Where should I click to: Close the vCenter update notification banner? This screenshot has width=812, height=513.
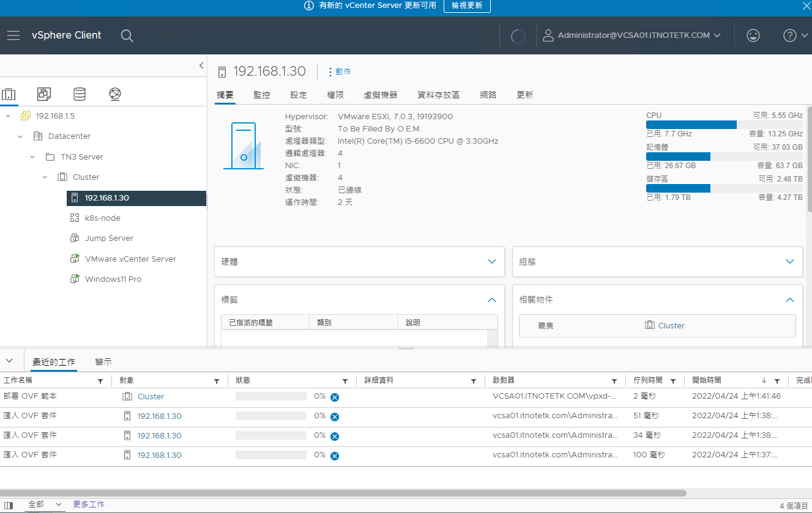point(806,6)
